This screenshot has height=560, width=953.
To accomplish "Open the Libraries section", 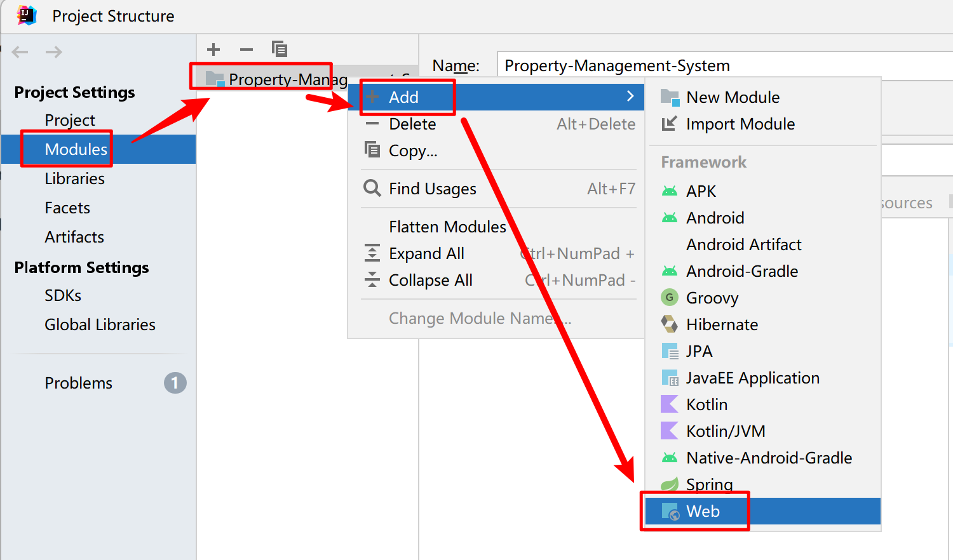I will pos(74,178).
